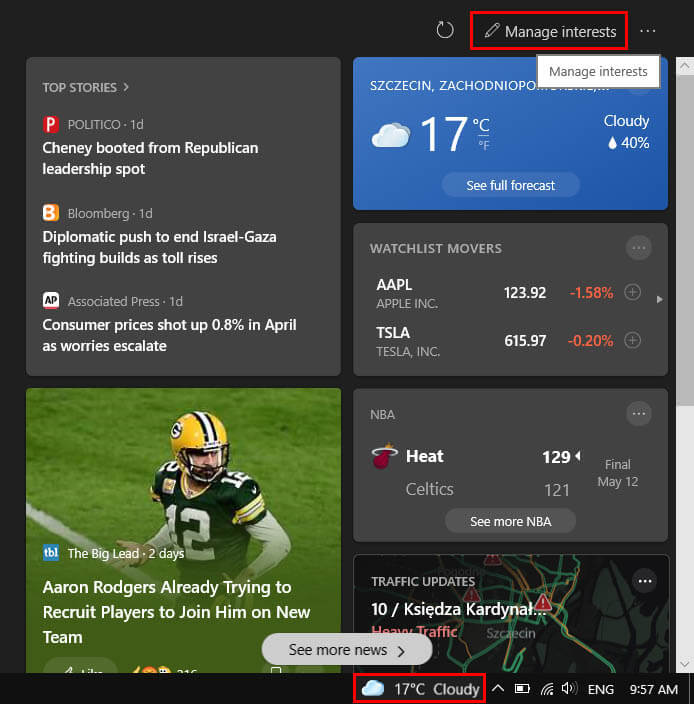Screen dimensions: 694x704
Task: Click scrollbar up arrow
Action: pos(685,66)
